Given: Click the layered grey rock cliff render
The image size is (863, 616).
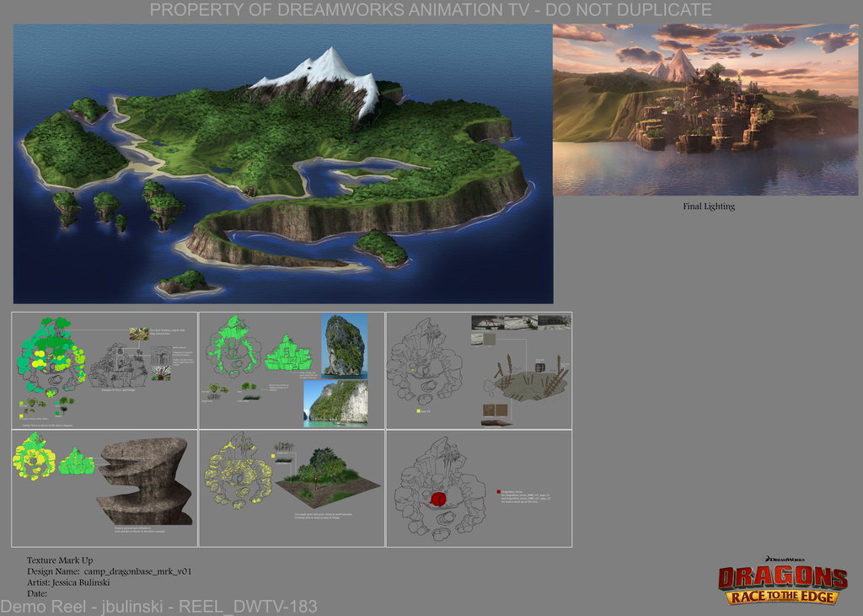Looking at the screenshot, I should [144, 480].
